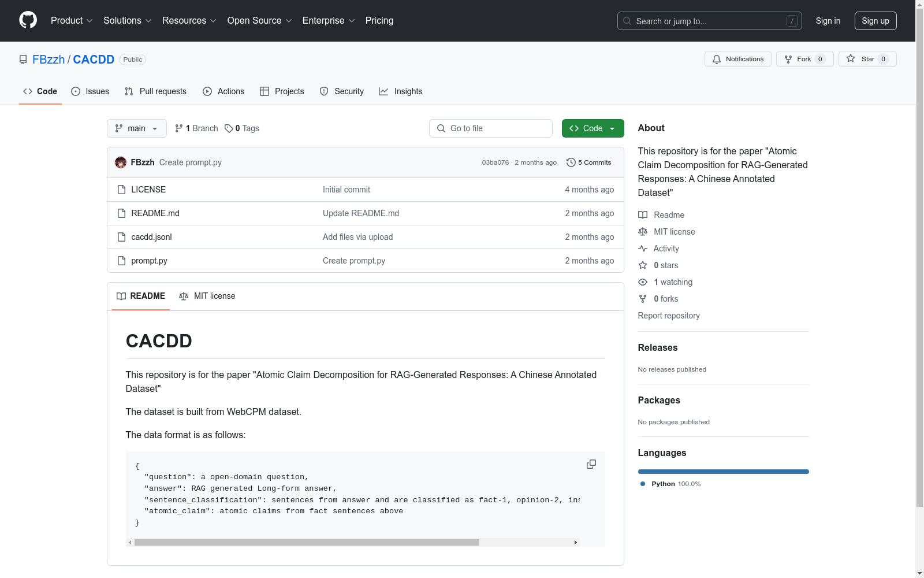The image size is (924, 578).
Task: Click the Sign up button
Action: point(875,21)
